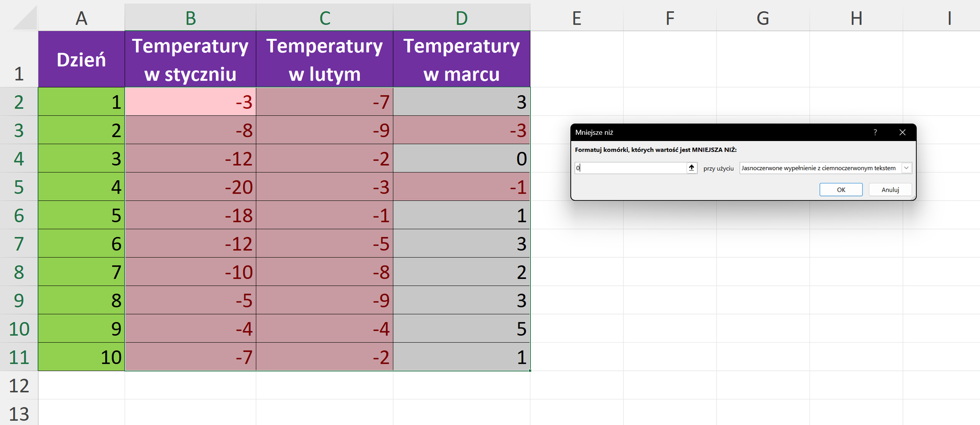Click the help question mark in dialog
This screenshot has height=425, width=980.
(x=875, y=132)
